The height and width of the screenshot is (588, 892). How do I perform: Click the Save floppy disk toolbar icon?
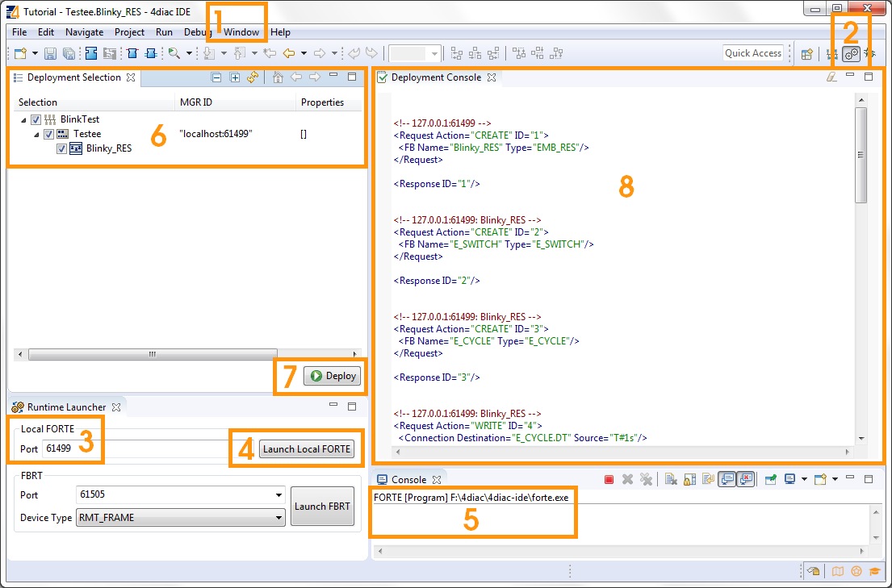(x=50, y=54)
